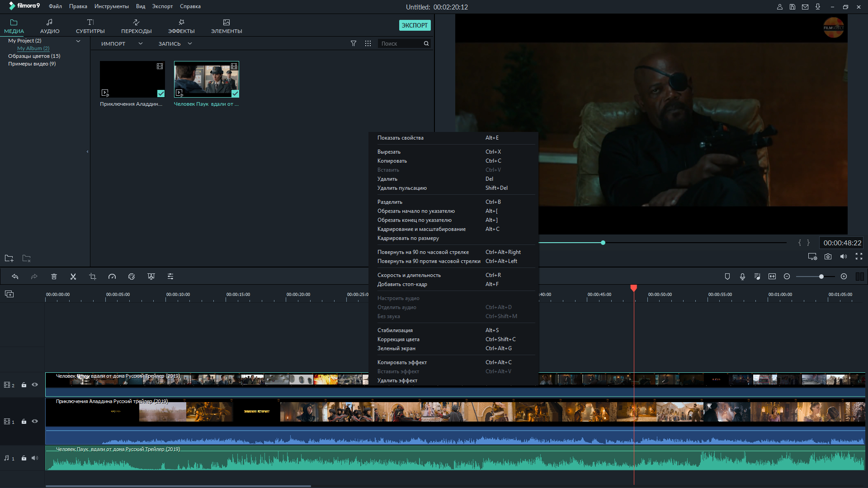Click the ЗАПИСЬ button label
The image size is (868, 488).
tap(169, 44)
